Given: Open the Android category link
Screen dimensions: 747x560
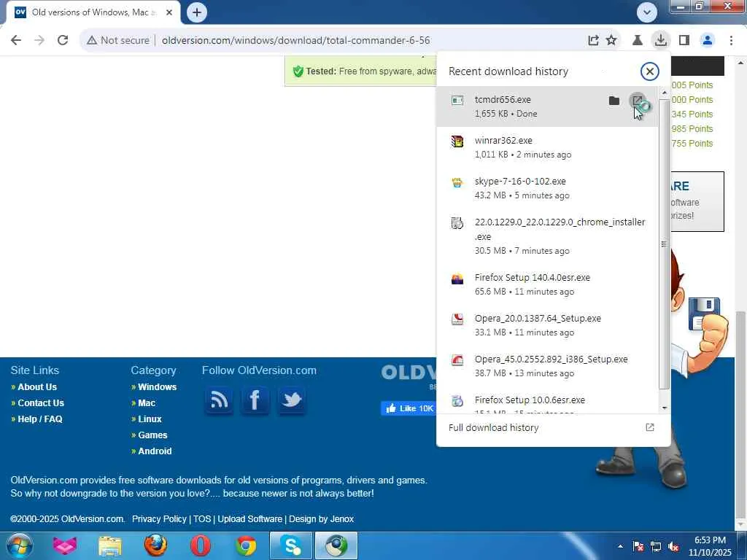Looking at the screenshot, I should [x=155, y=451].
